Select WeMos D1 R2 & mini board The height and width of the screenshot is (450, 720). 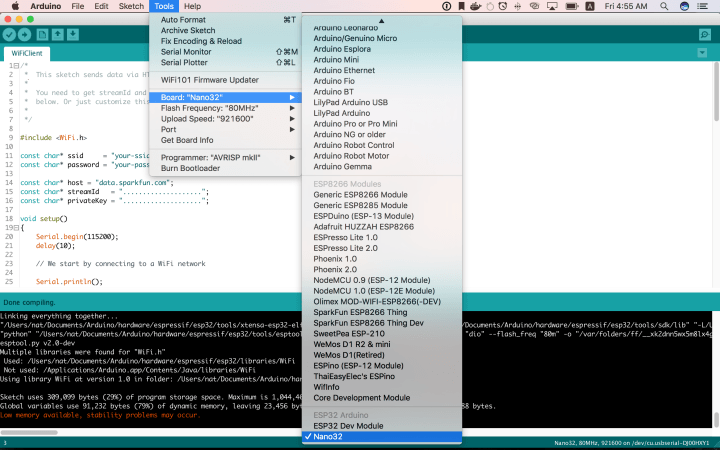382,344
